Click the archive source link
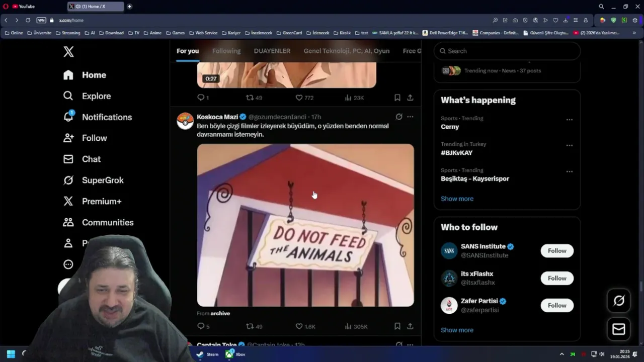 pos(220,313)
